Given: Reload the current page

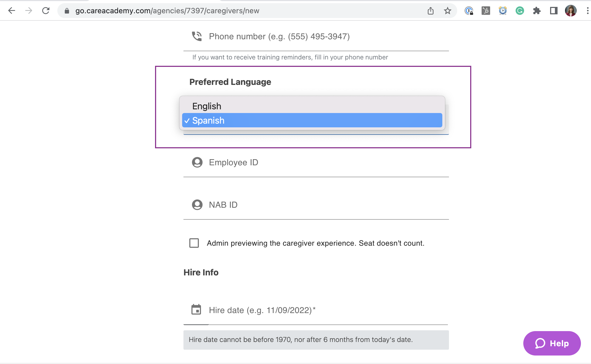Looking at the screenshot, I should [x=46, y=11].
